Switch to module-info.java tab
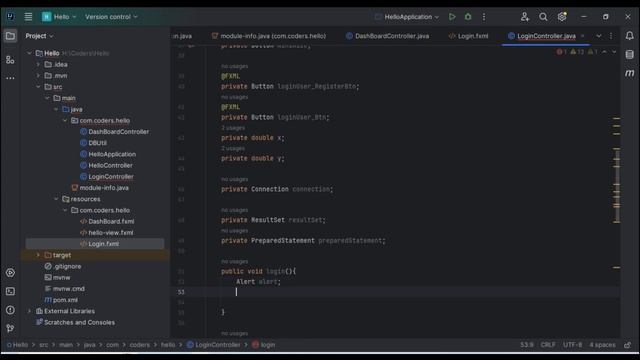 [269, 36]
